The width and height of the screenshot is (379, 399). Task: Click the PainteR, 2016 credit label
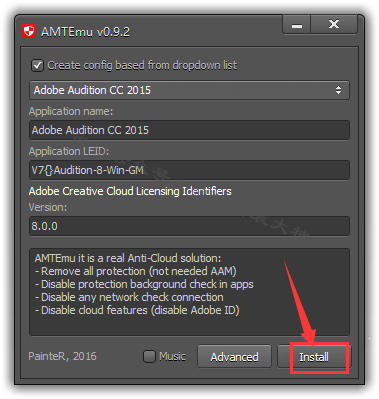[62, 356]
